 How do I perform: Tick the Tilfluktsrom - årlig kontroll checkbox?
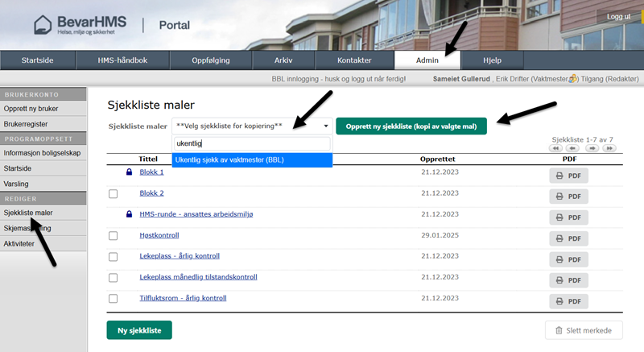coord(113,299)
